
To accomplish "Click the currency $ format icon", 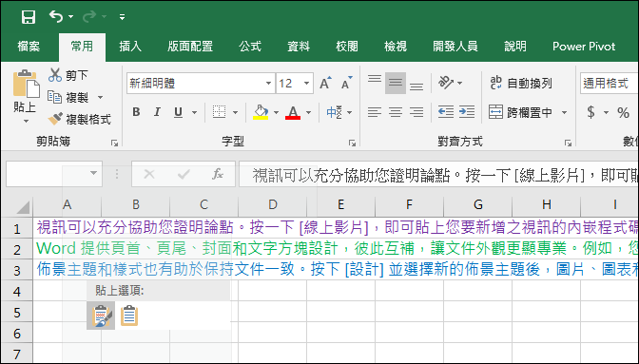I will [x=591, y=112].
